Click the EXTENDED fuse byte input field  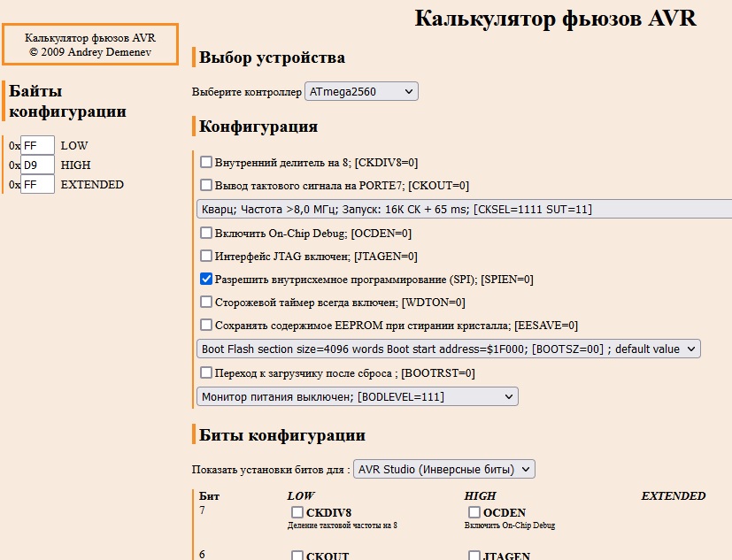coord(37,184)
